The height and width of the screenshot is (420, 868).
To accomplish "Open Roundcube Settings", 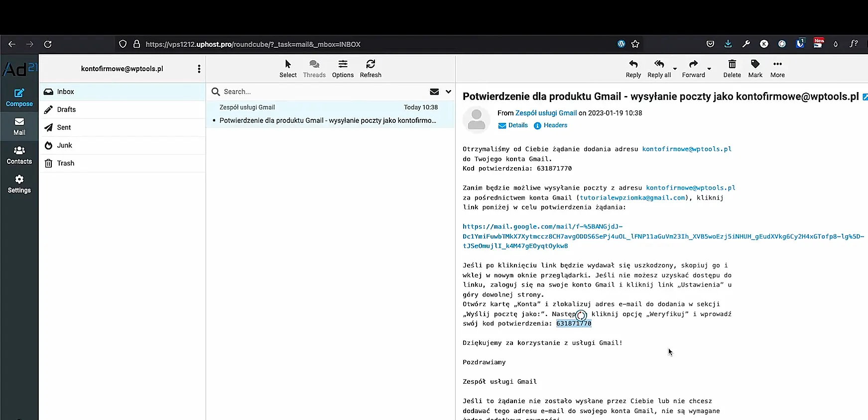I will click(x=19, y=184).
